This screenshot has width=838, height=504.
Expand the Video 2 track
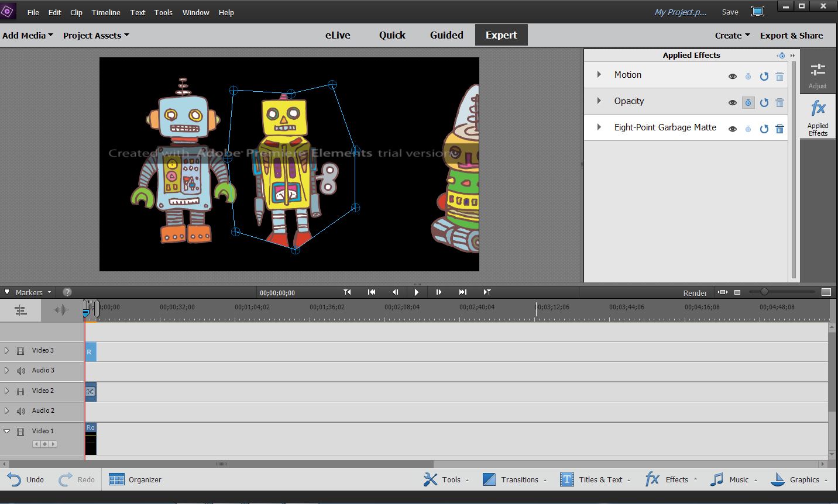click(x=6, y=391)
